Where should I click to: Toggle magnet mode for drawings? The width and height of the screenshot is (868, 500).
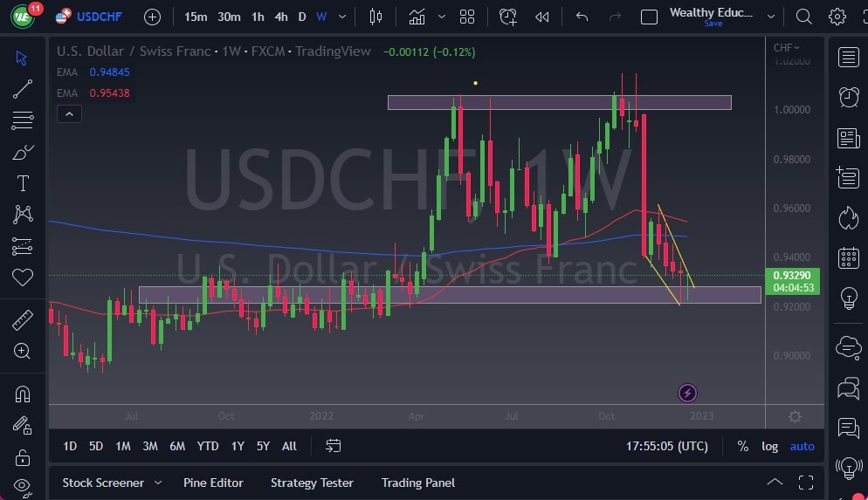coord(22,394)
